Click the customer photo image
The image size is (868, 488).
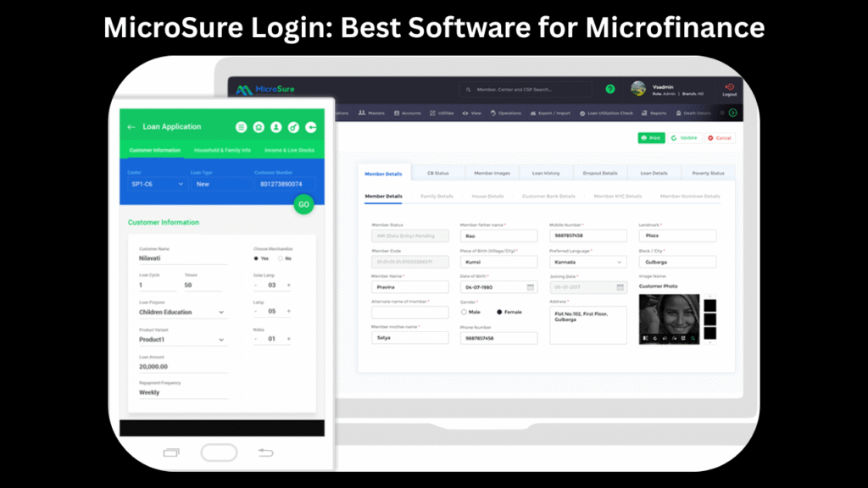point(669,319)
